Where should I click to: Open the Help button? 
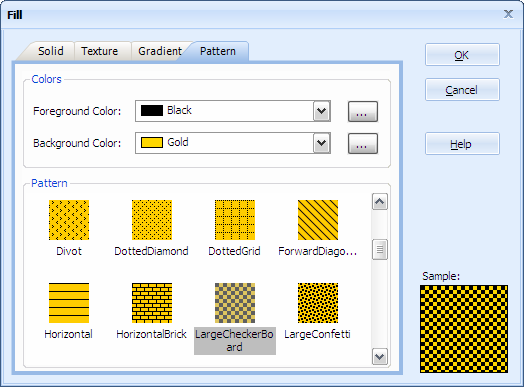tap(462, 144)
